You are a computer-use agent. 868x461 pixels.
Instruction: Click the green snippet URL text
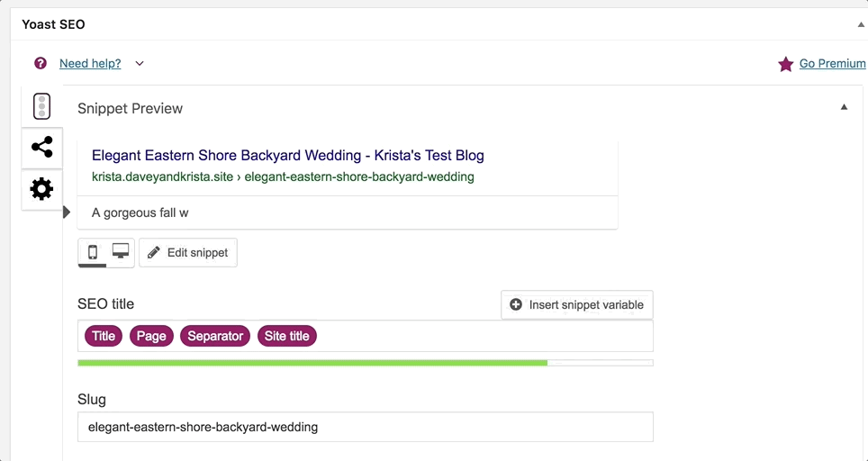click(283, 177)
